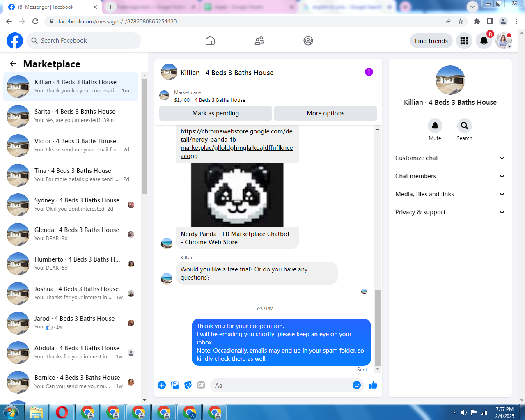Open more actions plus icon in composer
The height and width of the screenshot is (420, 525).
162,385
